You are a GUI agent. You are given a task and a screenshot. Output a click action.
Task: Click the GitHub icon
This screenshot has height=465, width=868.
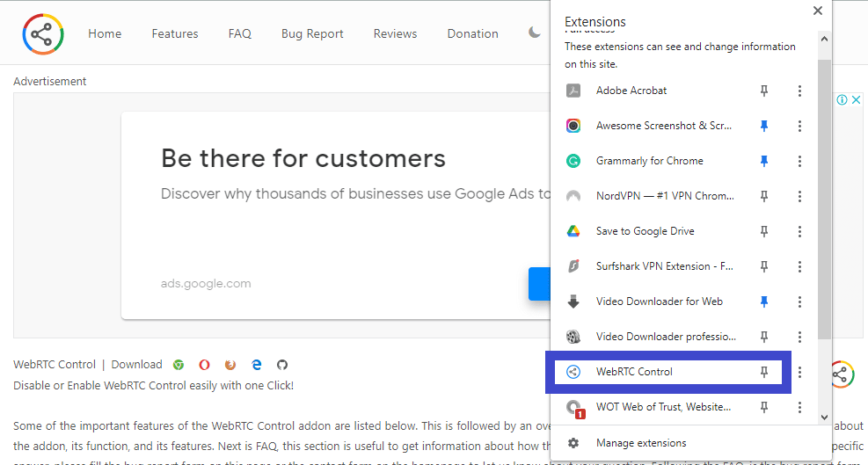coord(282,365)
